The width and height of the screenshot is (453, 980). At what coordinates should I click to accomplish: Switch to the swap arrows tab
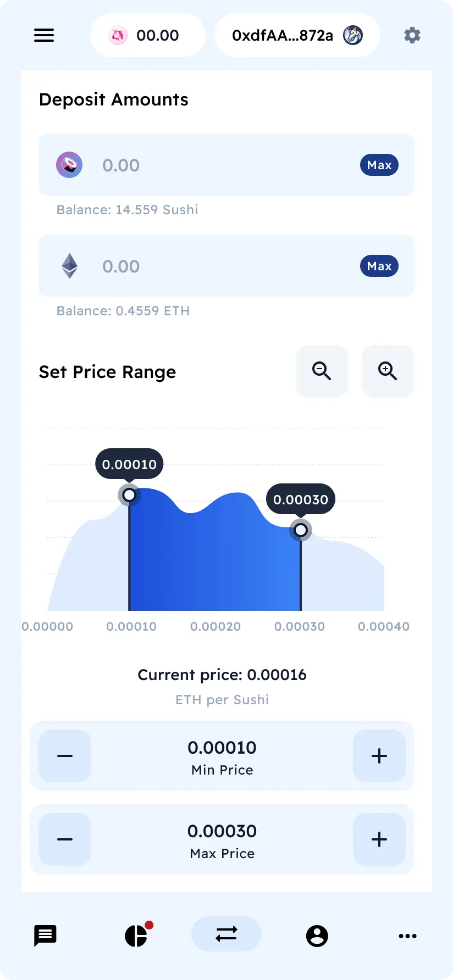226,934
